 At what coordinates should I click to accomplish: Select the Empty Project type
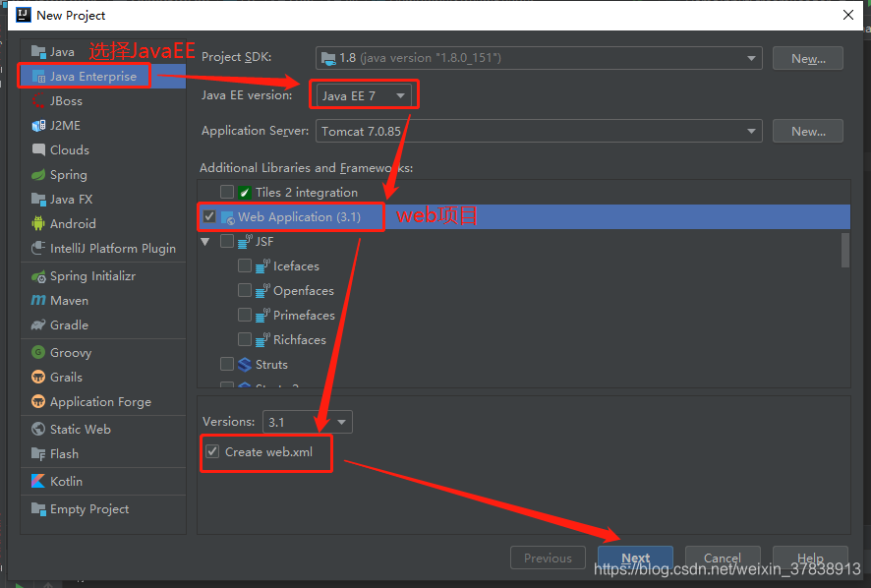pyautogui.click(x=103, y=509)
